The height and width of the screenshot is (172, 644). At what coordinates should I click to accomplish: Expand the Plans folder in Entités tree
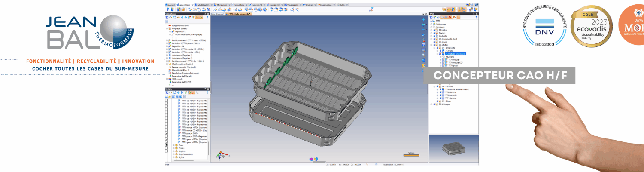[173, 145]
